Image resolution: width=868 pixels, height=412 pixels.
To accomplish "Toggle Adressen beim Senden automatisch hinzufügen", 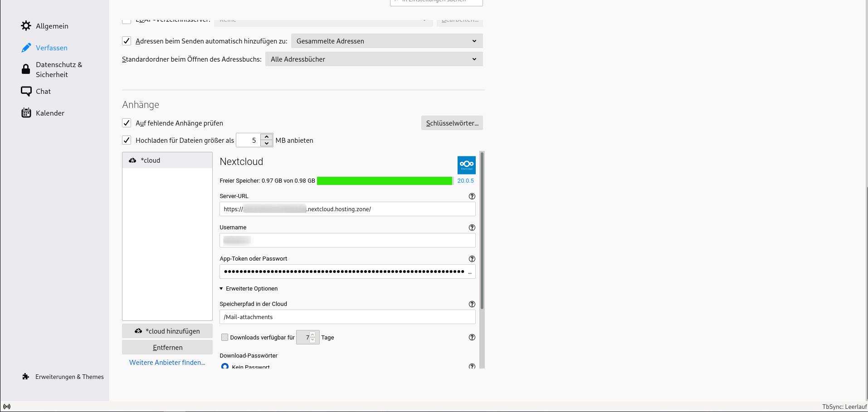I will pyautogui.click(x=127, y=41).
